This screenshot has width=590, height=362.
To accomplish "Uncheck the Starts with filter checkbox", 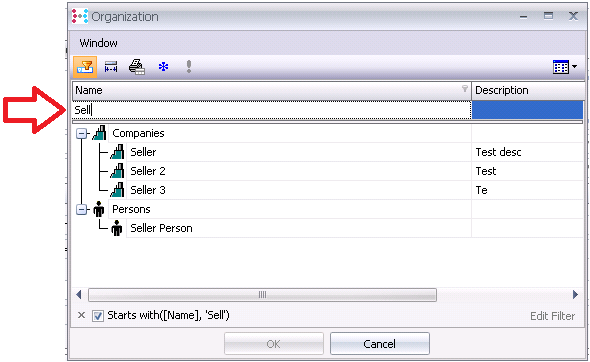I will (x=98, y=315).
